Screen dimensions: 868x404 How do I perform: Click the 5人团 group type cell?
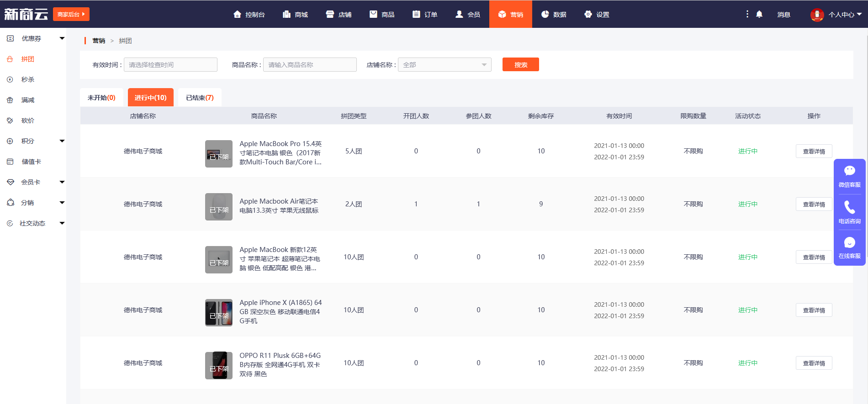[x=354, y=151]
